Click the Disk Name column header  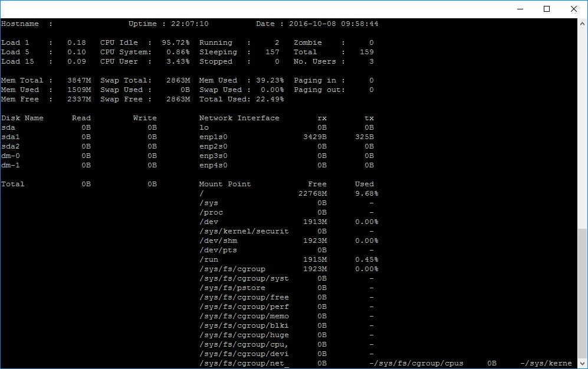pyautogui.click(x=22, y=118)
